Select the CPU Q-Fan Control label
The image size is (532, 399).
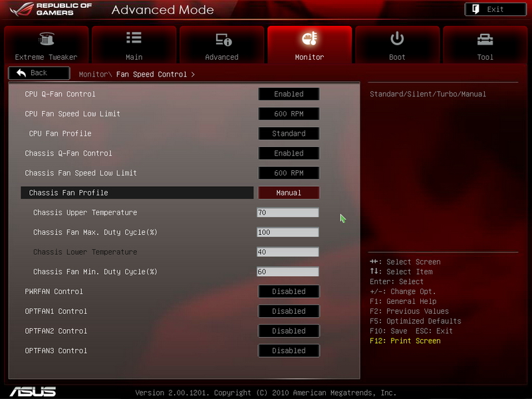pos(60,94)
